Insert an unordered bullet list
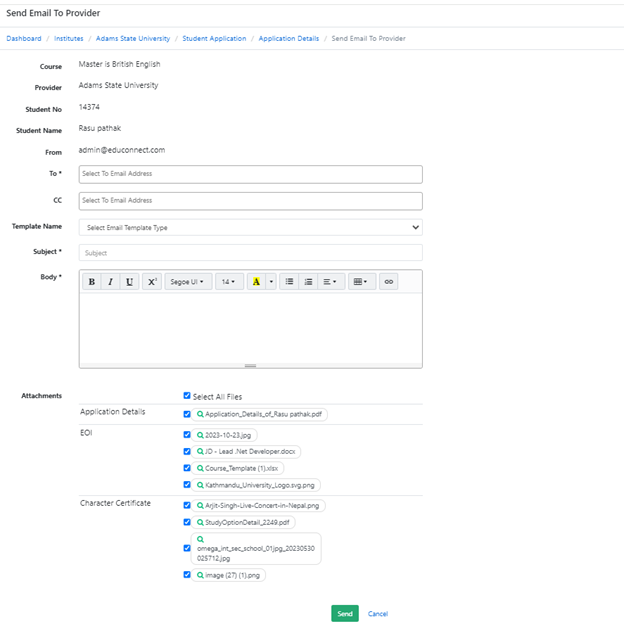This screenshot has width=624, height=638. tap(290, 282)
